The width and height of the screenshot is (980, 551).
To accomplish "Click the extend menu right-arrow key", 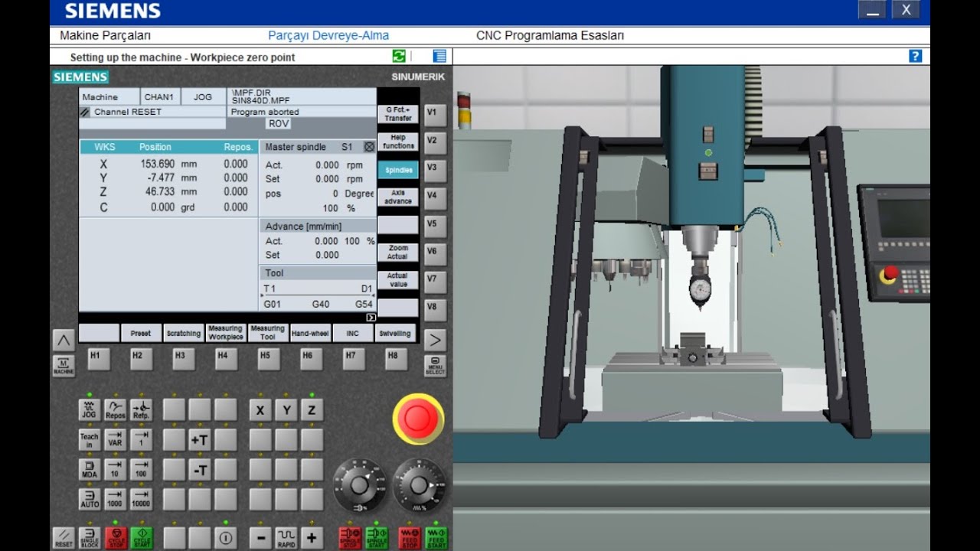I will click(435, 340).
